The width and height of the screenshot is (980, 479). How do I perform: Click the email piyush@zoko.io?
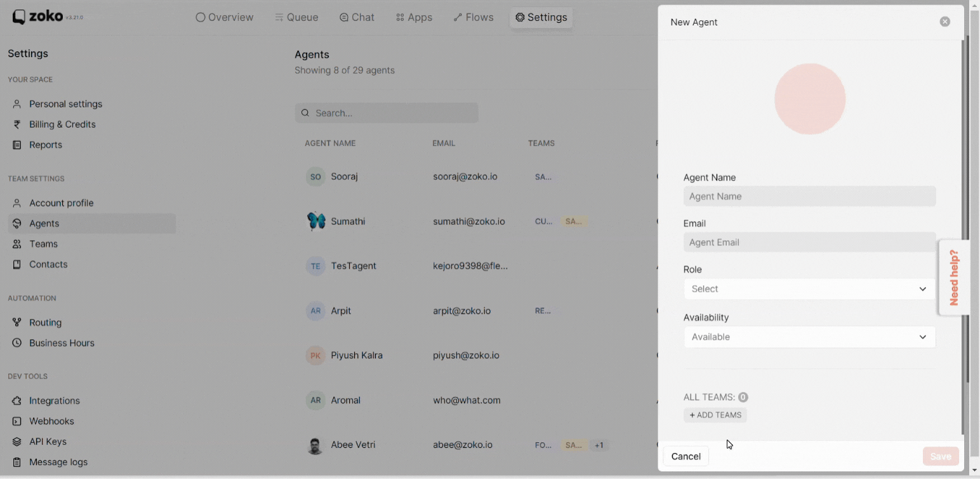(x=466, y=355)
